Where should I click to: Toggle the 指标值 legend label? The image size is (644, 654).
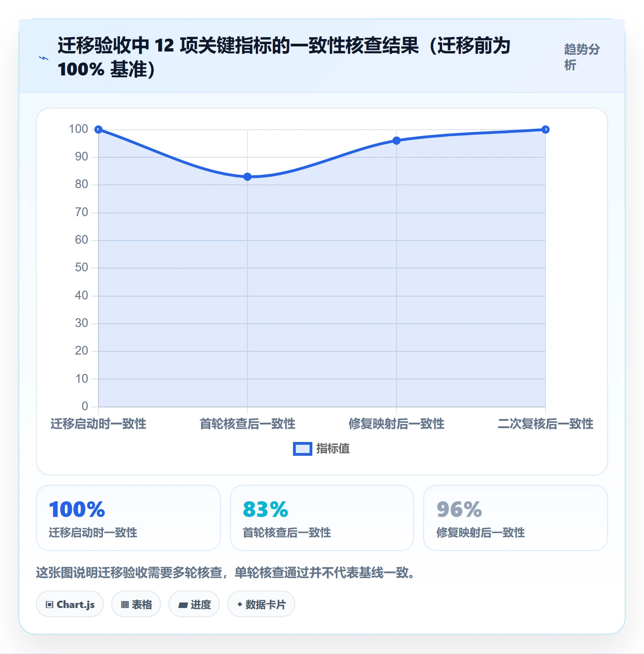pos(333,449)
